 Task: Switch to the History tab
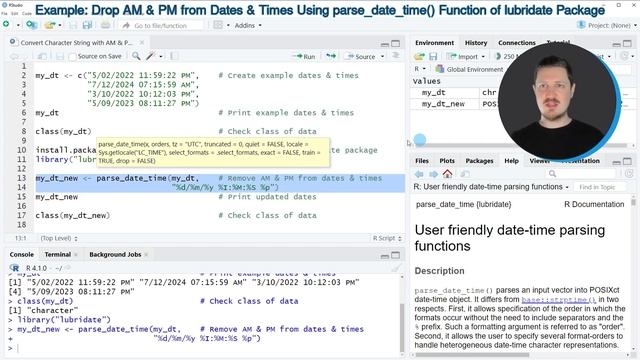pos(476,42)
